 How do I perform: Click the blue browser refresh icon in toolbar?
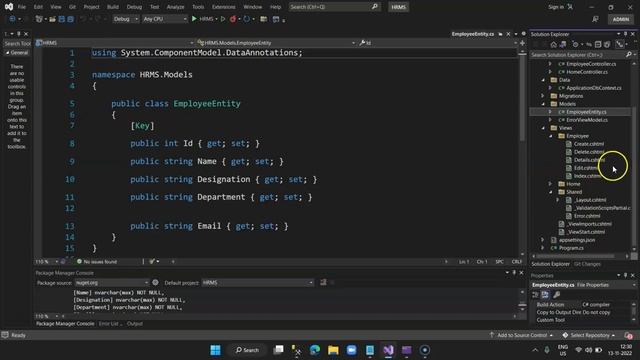[x=247, y=19]
